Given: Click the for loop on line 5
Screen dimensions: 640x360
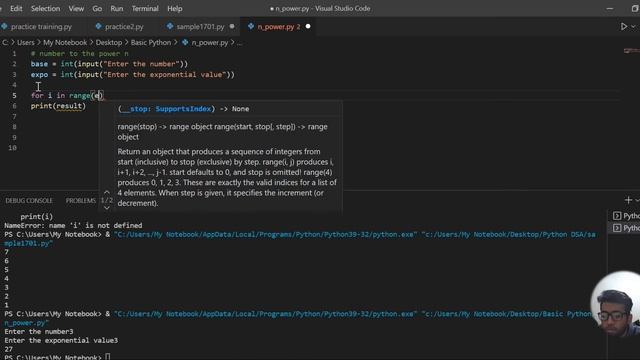Looking at the screenshot, I should click(67, 96).
